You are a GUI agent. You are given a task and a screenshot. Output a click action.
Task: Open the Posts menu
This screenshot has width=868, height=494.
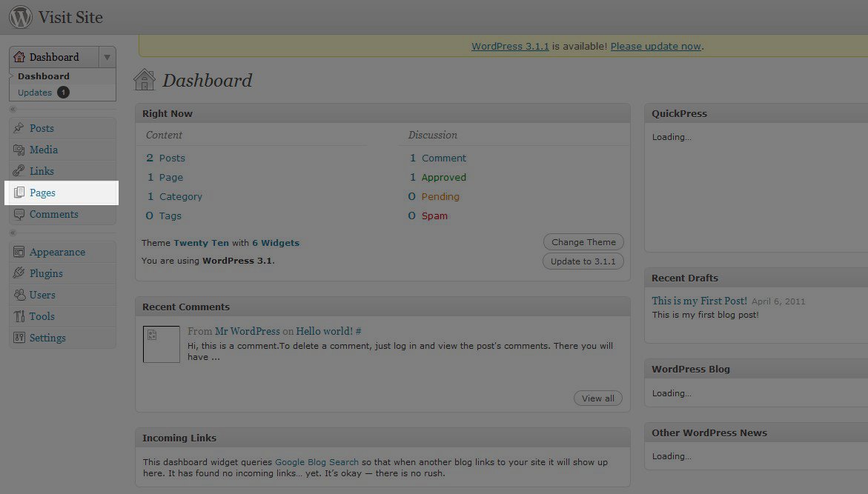coord(42,128)
